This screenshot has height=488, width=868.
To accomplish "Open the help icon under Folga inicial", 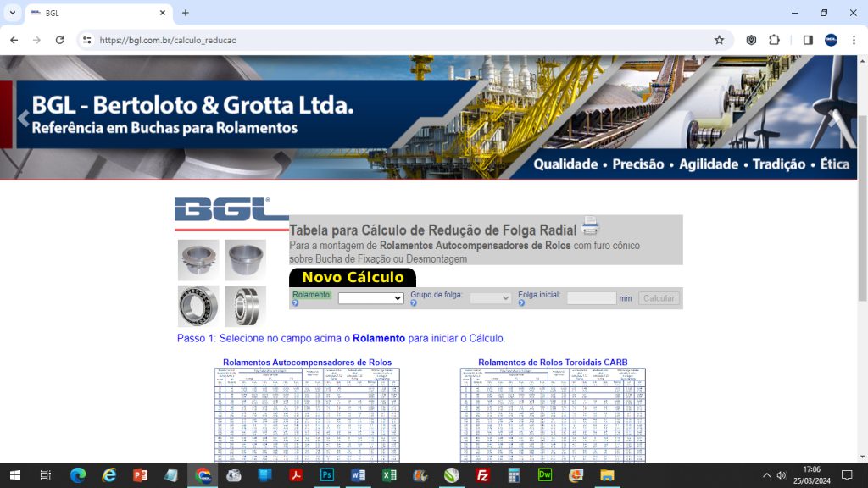I will (521, 303).
